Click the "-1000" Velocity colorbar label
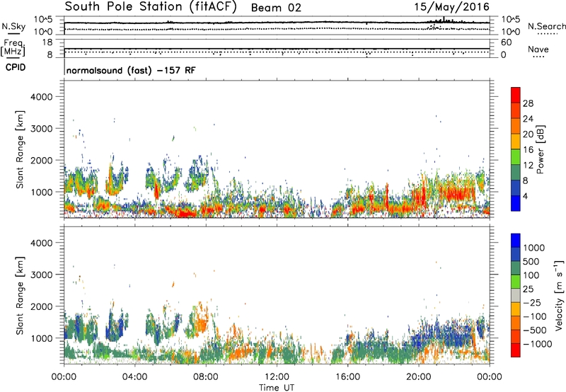 pyautogui.click(x=538, y=344)
